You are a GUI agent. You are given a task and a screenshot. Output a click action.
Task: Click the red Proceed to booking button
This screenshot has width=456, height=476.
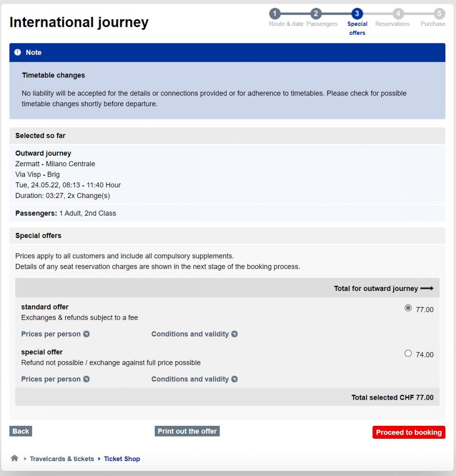409,432
